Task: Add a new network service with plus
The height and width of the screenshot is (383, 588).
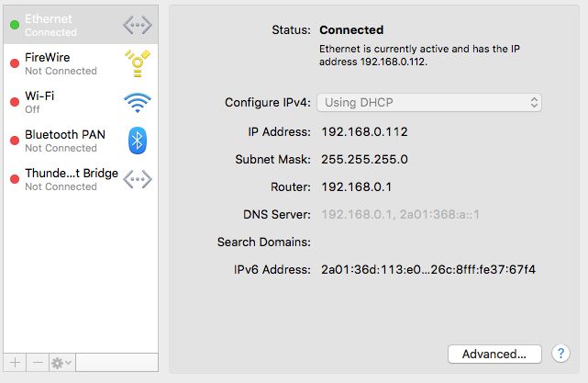Action: coord(15,363)
